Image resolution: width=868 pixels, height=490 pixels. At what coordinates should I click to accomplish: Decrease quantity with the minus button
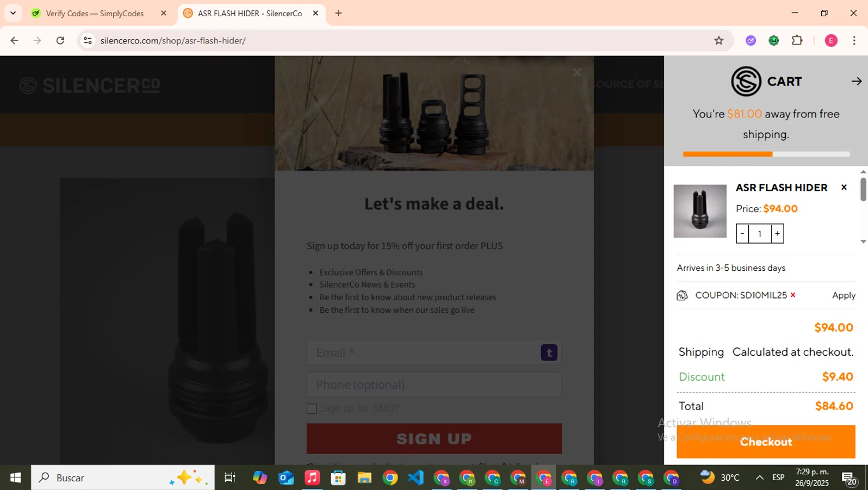(742, 234)
